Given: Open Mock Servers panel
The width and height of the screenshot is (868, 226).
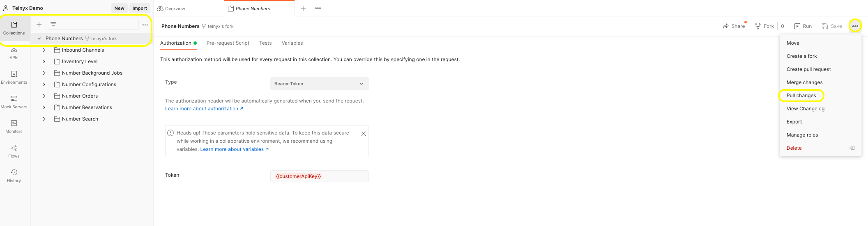Looking at the screenshot, I should click(14, 102).
